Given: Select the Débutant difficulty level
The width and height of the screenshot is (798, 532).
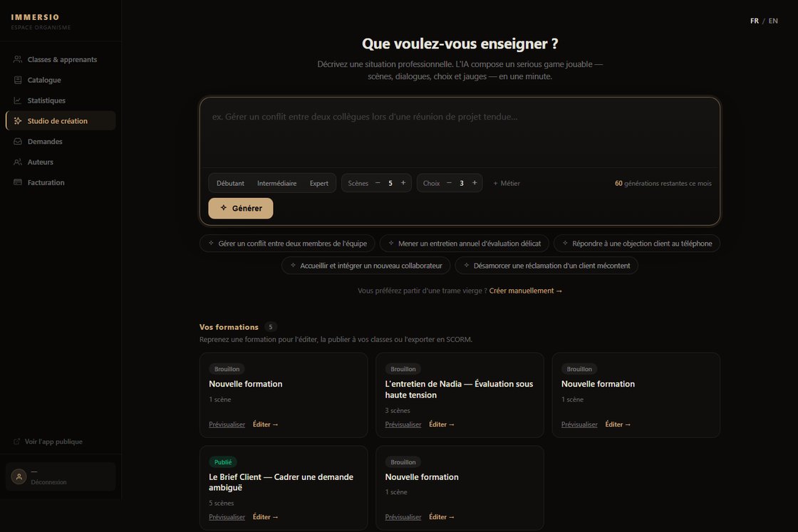Looking at the screenshot, I should 230,183.
